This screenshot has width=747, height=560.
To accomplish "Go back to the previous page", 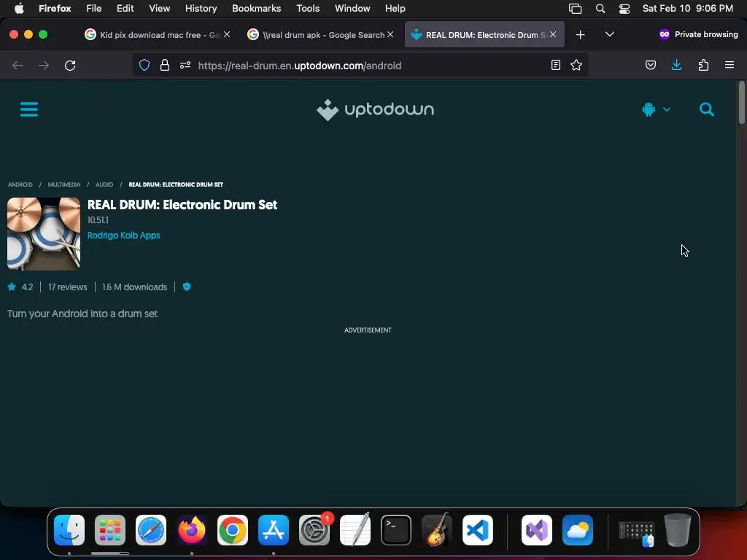I will point(18,65).
